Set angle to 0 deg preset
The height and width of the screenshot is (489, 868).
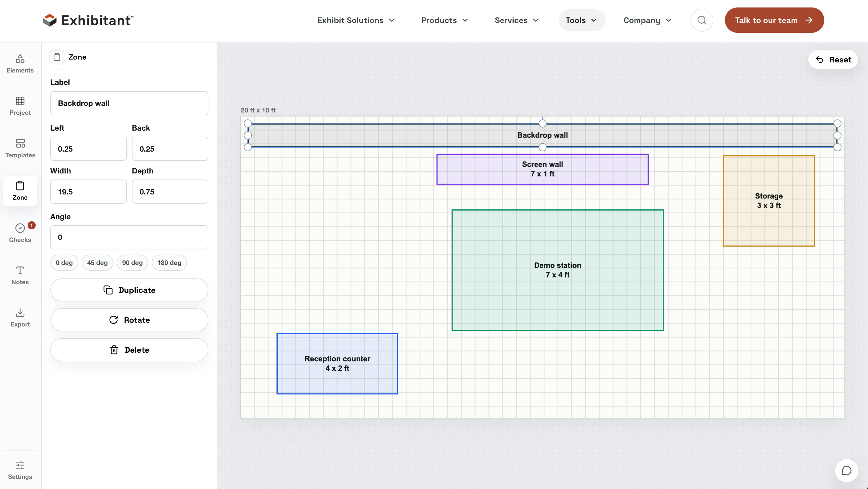[64, 263]
